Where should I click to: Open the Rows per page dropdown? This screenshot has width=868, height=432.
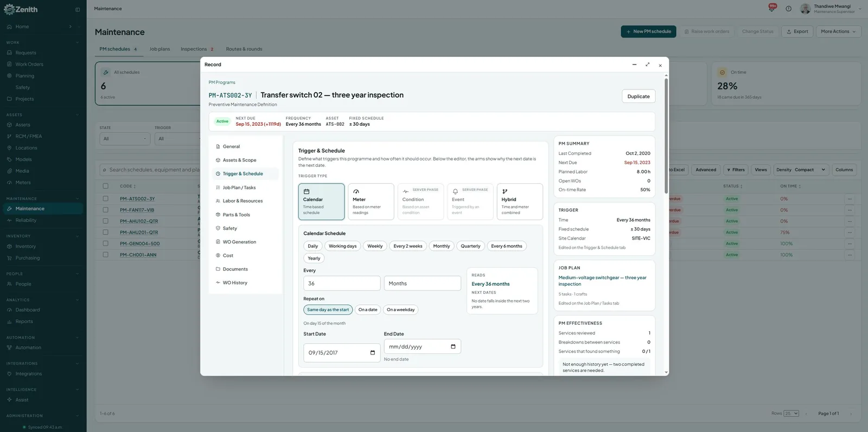click(x=792, y=414)
